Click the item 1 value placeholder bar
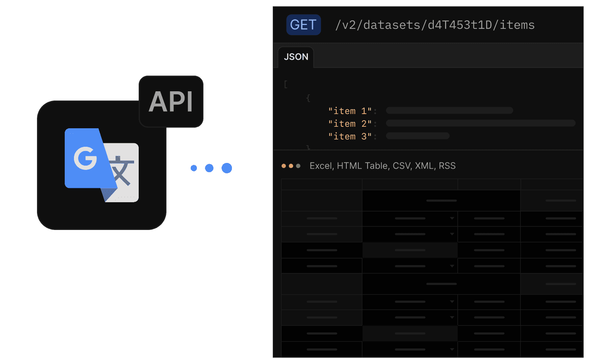This screenshot has width=601, height=364. click(450, 111)
